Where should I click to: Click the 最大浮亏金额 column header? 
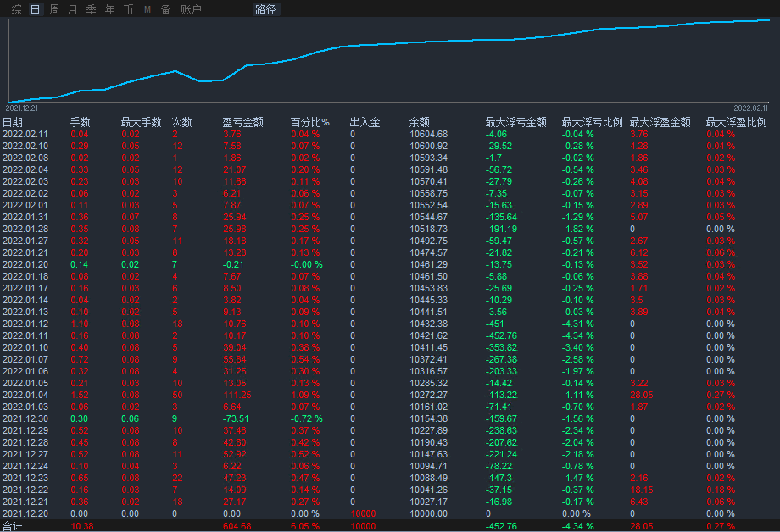point(515,122)
